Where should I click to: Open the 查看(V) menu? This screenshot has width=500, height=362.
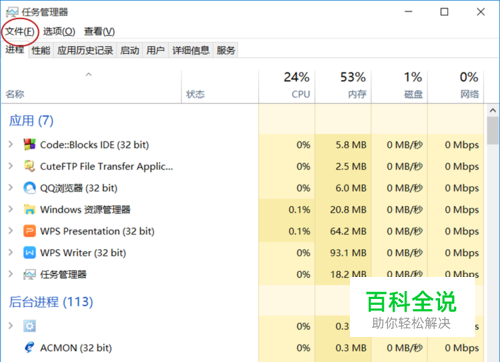(99, 32)
